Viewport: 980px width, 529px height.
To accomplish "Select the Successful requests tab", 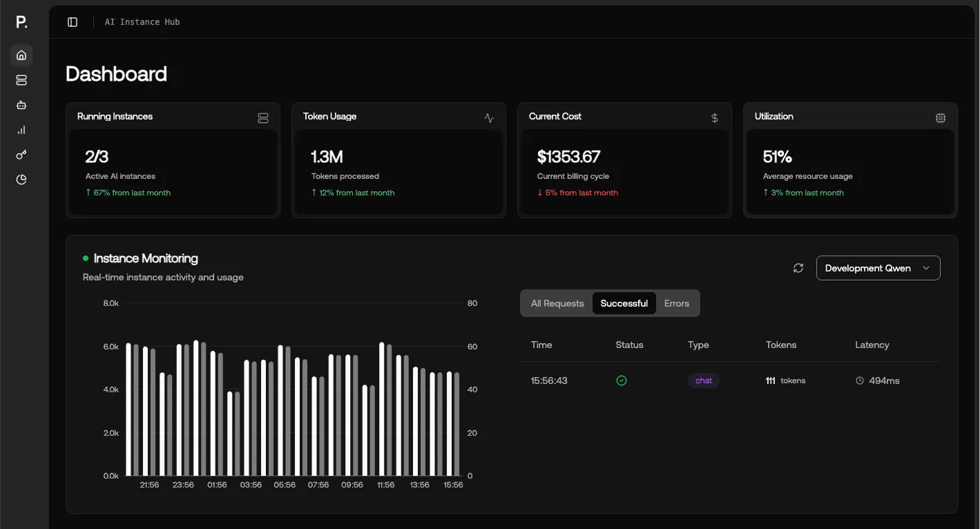I will tap(624, 302).
